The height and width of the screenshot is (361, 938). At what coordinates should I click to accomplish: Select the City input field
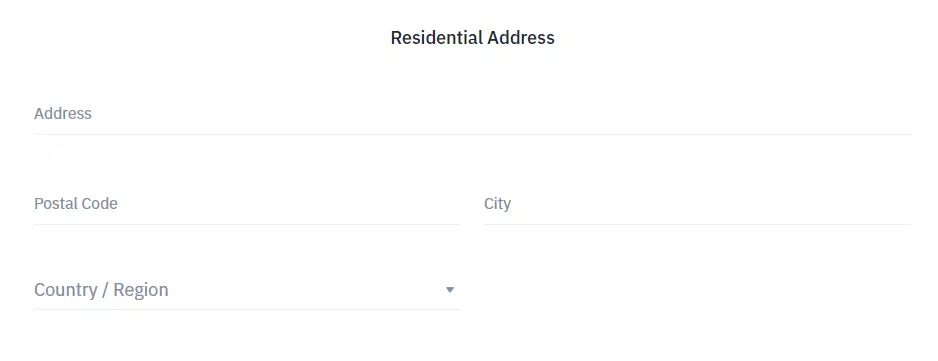698,204
